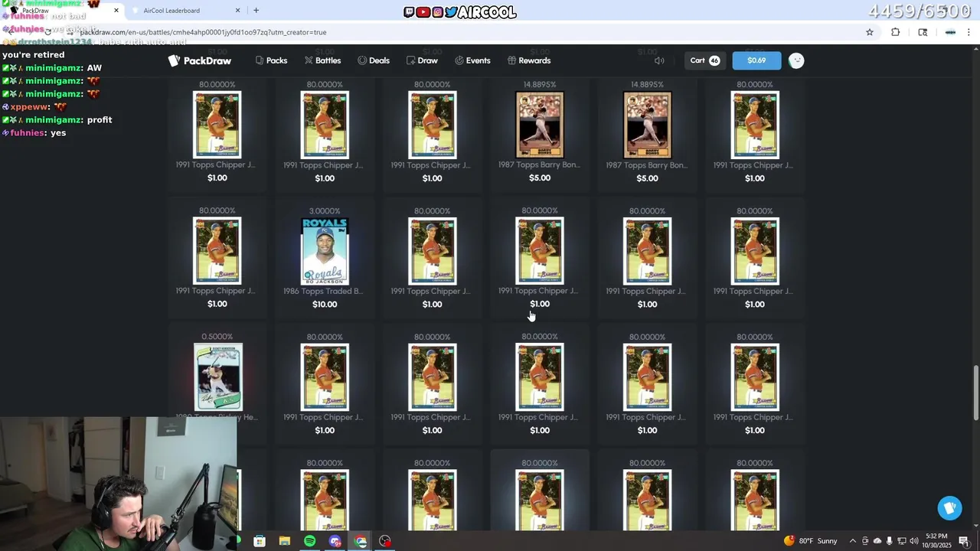Open the Packs navigation item
Viewport: 980px width, 551px height.
(271, 60)
